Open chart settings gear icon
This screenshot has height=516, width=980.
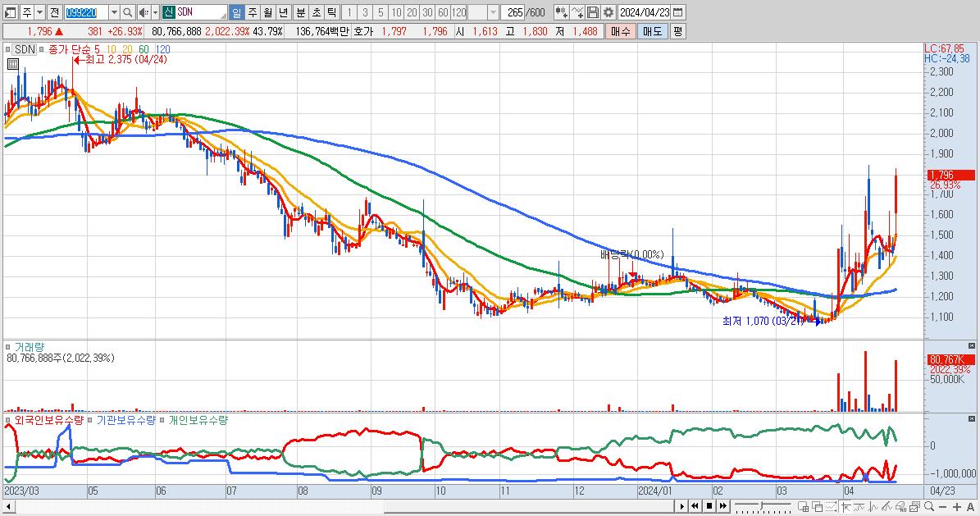609,11
